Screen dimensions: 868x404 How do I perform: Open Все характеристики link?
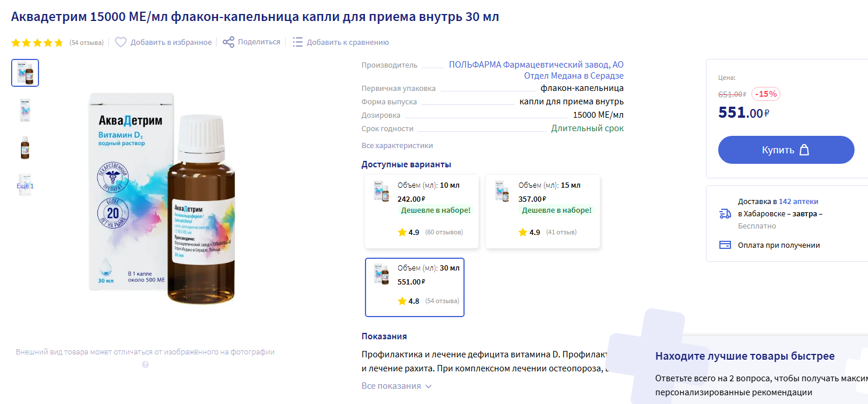pyautogui.click(x=397, y=145)
